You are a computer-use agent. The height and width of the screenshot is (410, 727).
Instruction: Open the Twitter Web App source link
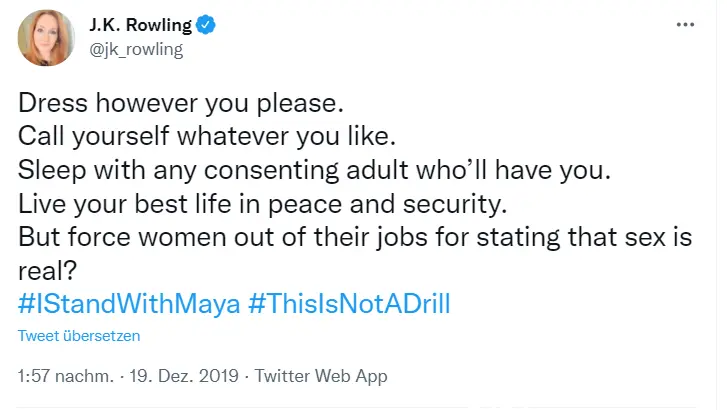click(321, 376)
